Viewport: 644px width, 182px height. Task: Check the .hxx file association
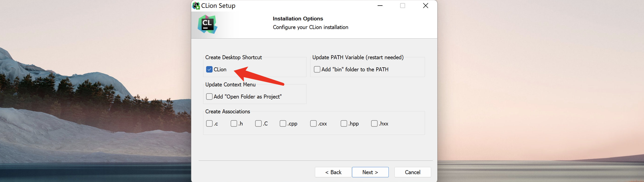coord(374,124)
